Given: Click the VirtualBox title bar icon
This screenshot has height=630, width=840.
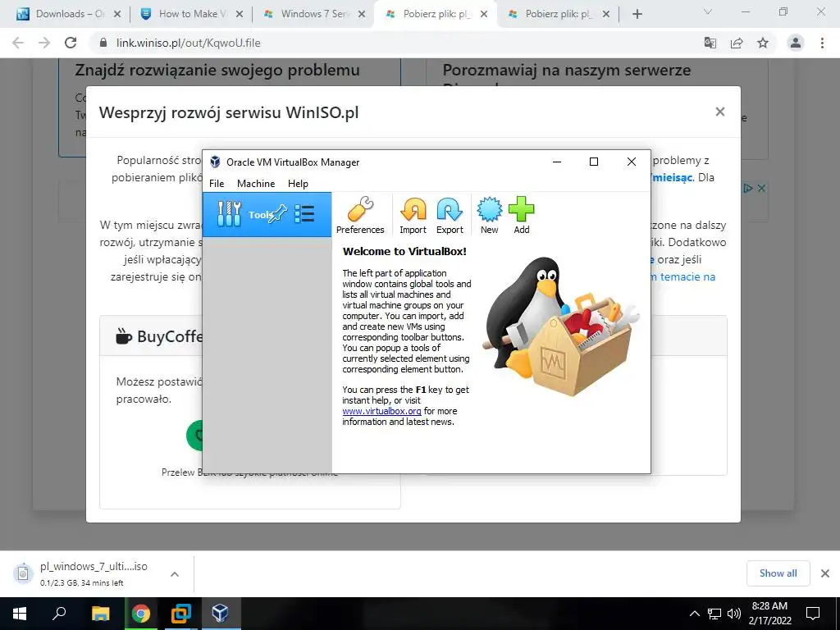Looking at the screenshot, I should pyautogui.click(x=215, y=162).
